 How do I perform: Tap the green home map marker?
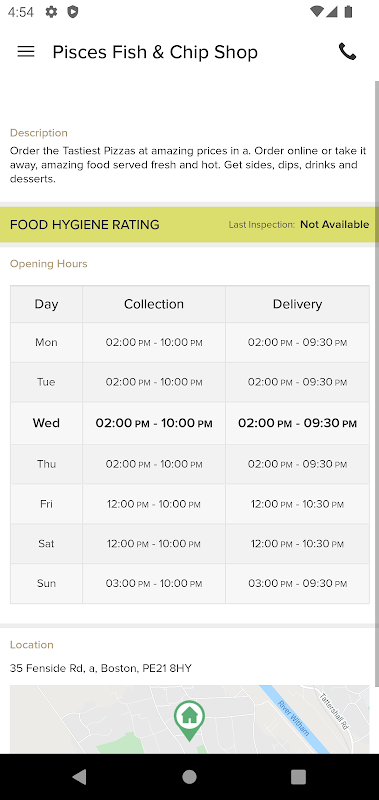pos(189,721)
